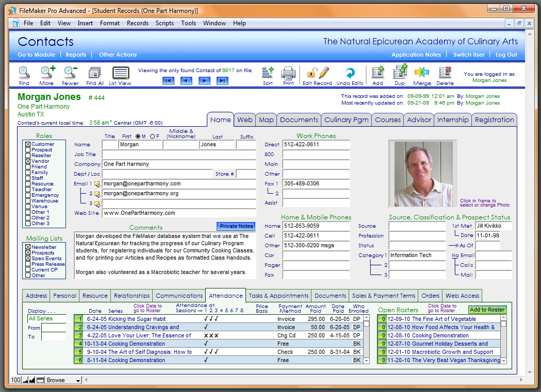Jump to the last record
541x392 pixels.
click(x=222, y=80)
